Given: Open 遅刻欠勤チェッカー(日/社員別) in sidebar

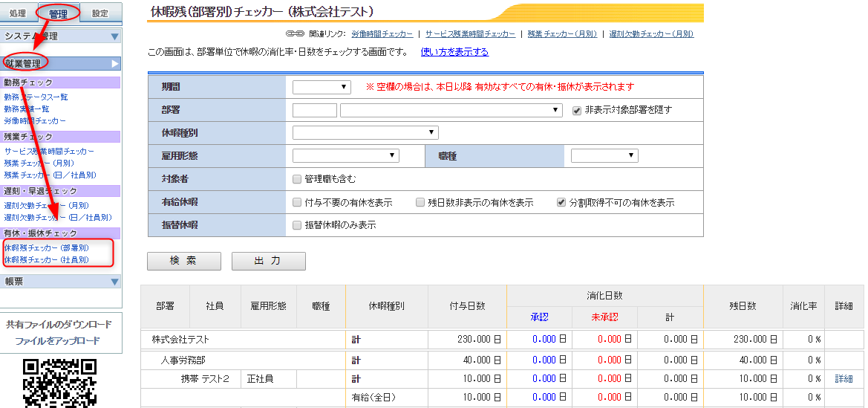Looking at the screenshot, I should [58, 217].
